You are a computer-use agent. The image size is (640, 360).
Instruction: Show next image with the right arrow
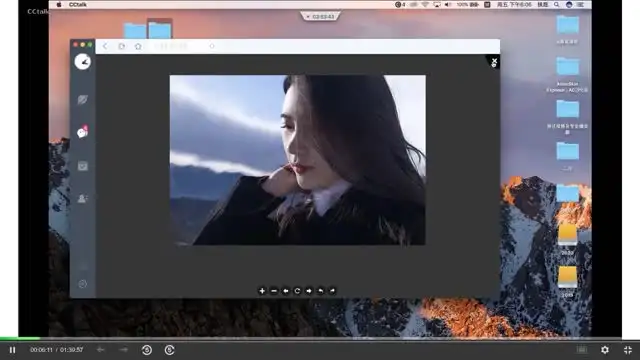coord(309,291)
